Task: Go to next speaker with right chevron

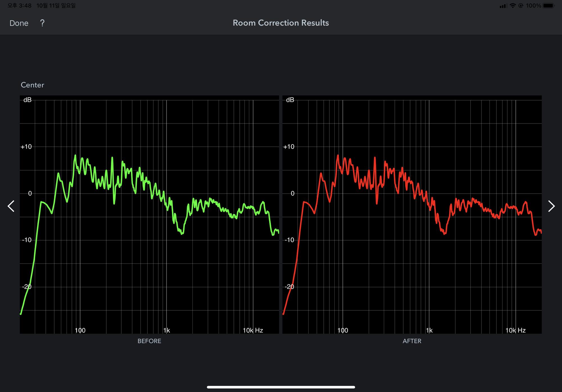Action: point(551,206)
